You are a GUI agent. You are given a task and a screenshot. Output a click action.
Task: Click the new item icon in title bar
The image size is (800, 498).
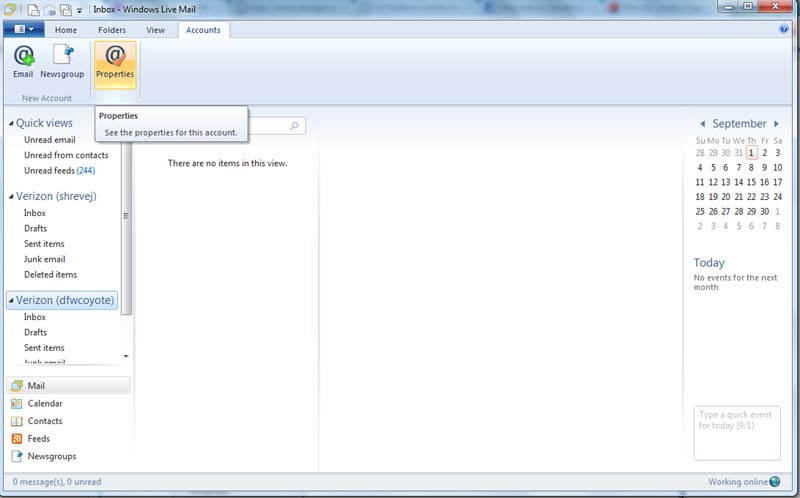(34, 10)
